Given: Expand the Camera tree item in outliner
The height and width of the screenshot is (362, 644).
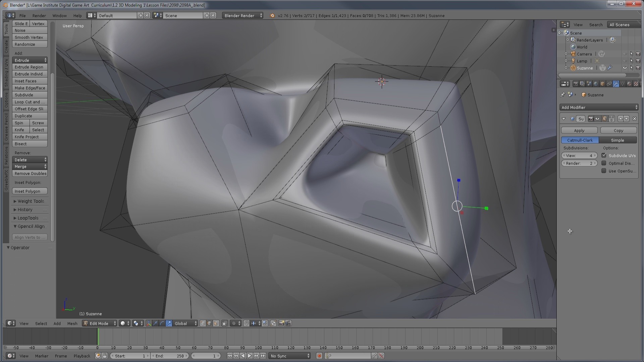Looking at the screenshot, I should pyautogui.click(x=566, y=54).
